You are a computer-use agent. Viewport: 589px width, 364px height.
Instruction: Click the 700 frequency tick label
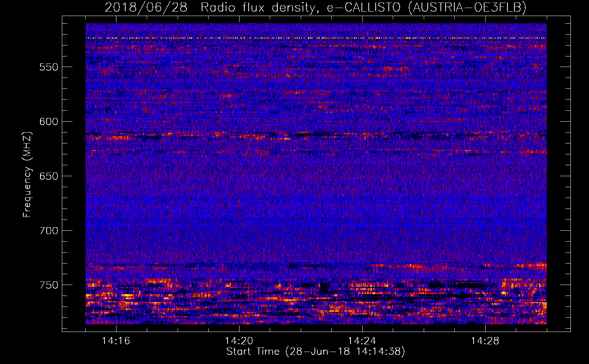point(49,231)
